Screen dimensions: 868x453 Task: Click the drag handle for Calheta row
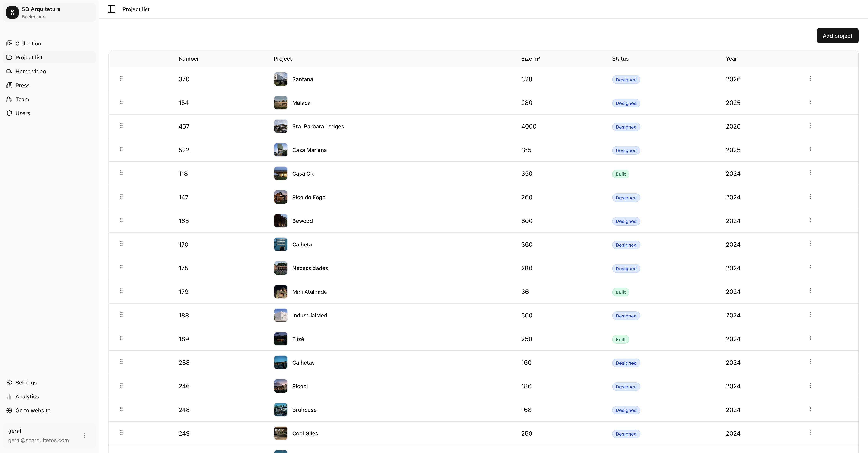point(121,244)
